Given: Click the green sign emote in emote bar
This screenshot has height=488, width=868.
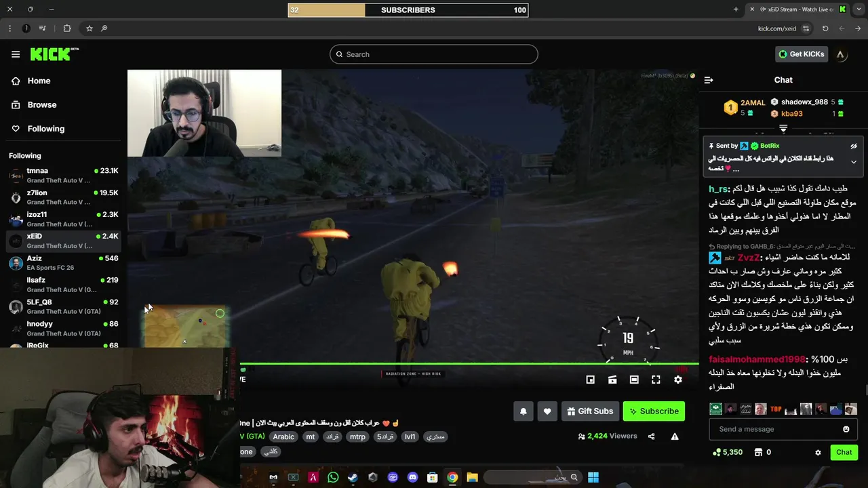Looking at the screenshot, I should [x=715, y=409].
